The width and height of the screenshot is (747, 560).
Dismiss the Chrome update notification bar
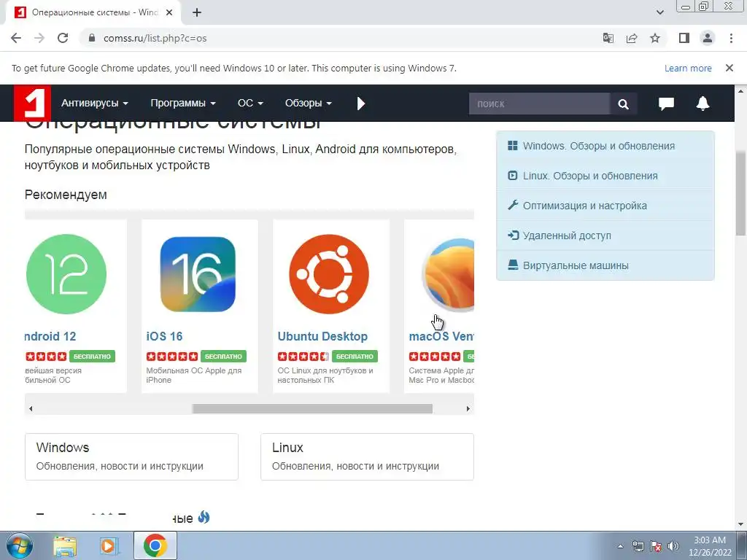[729, 68]
